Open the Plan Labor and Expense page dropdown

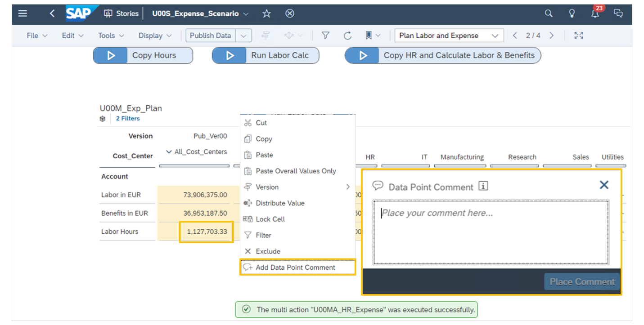click(448, 36)
